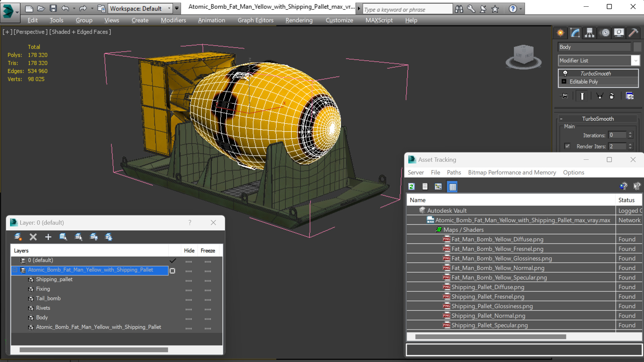Open the quick access toolbar customization arrow
The width and height of the screenshot is (644, 362).
[x=177, y=8]
